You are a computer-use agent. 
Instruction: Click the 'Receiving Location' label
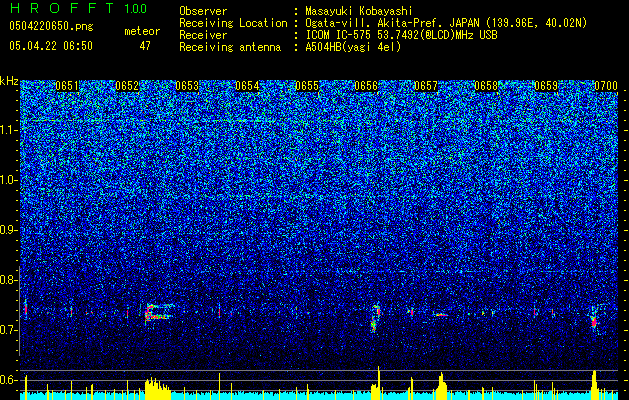point(233,23)
